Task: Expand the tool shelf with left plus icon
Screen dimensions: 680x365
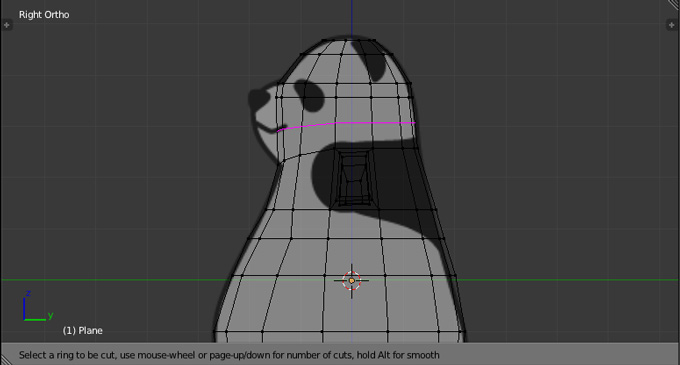Action: click(7, 25)
